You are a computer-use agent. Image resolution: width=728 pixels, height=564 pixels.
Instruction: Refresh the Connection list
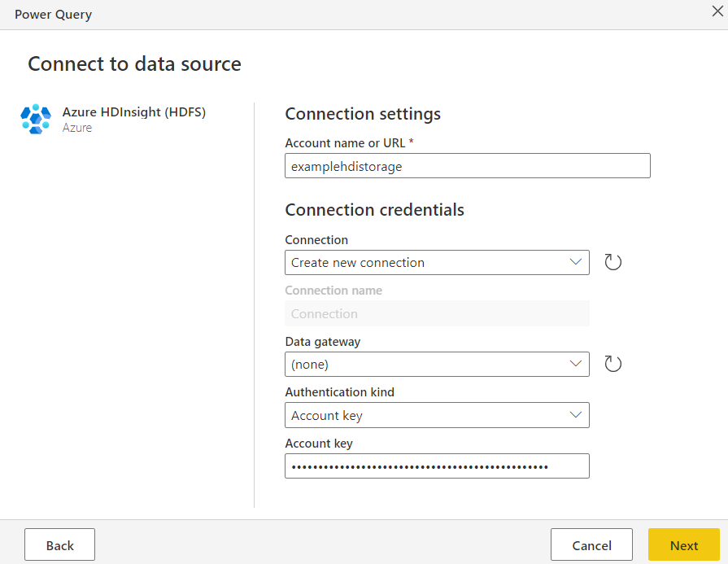[x=613, y=262]
